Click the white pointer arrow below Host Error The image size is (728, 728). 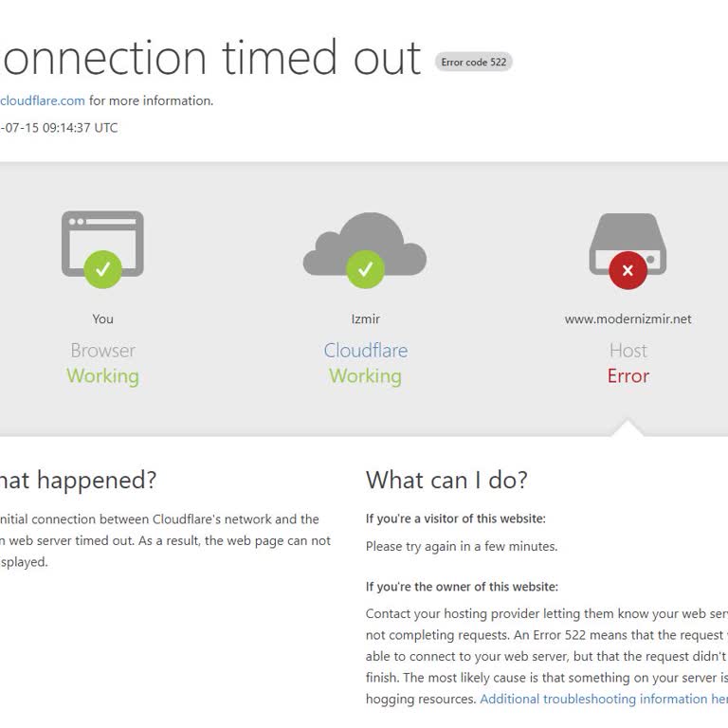pos(628,428)
